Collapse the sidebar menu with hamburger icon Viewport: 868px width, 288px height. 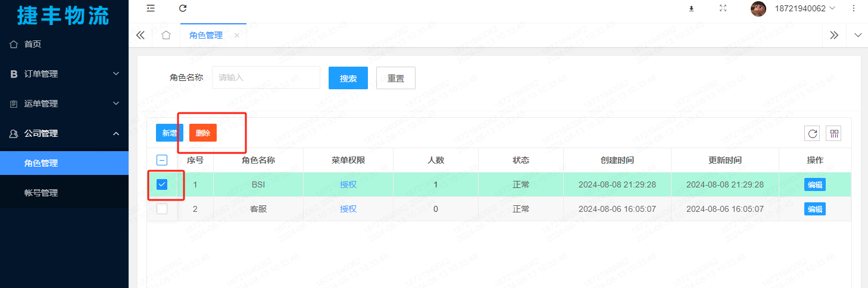151,8
